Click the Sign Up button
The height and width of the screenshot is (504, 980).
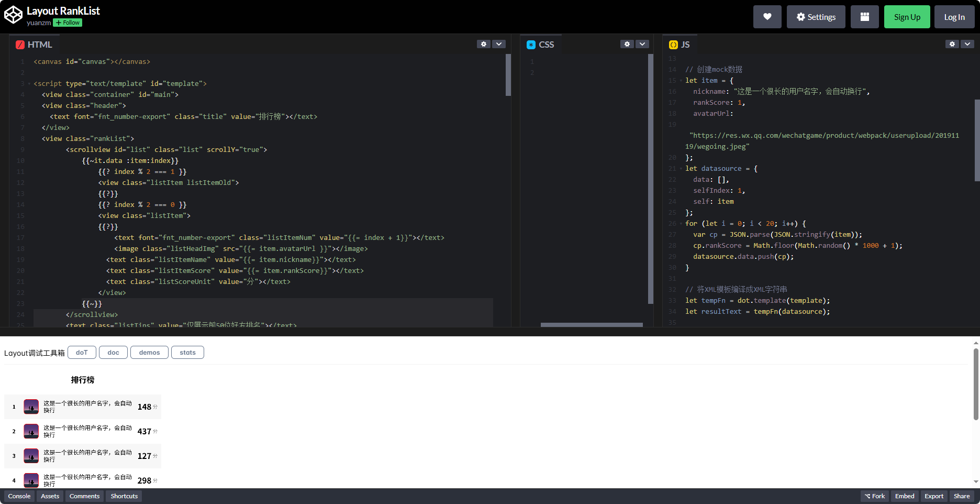pos(907,17)
